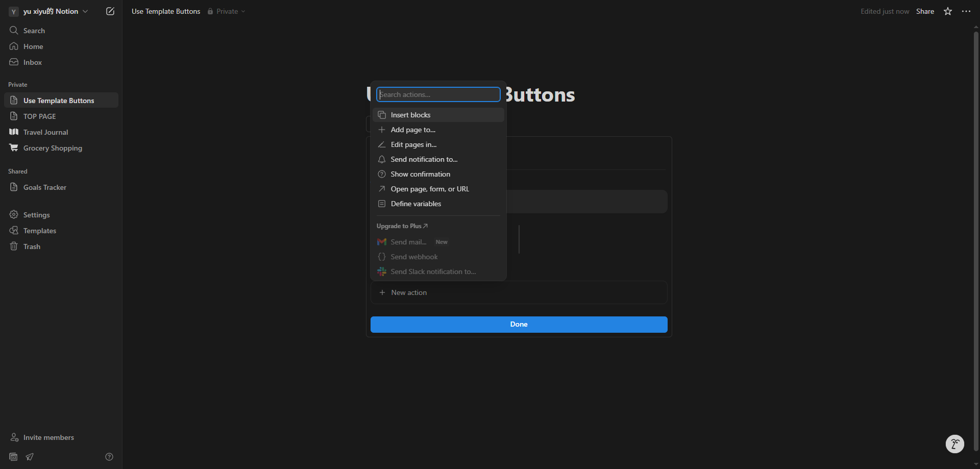Favorite this page with the star icon
This screenshot has height=469, width=980.
[948, 11]
